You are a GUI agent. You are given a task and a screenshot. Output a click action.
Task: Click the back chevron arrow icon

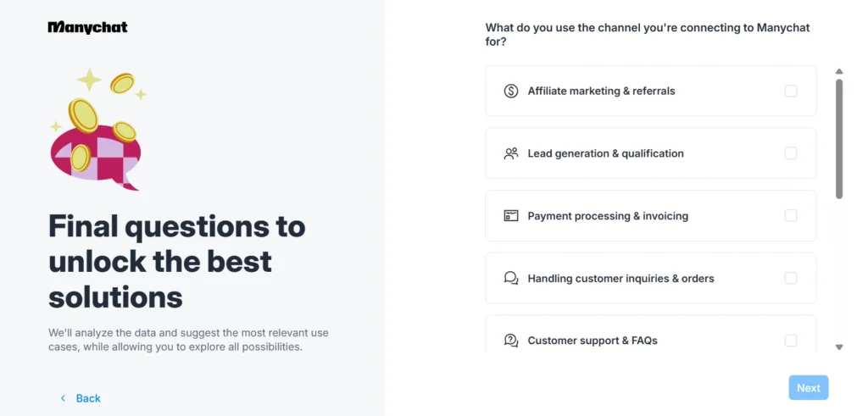tap(63, 398)
